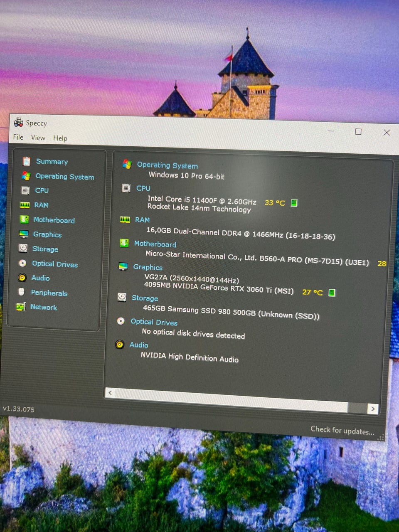
Task: Click the horizontal scrollbar right arrow
Action: (373, 409)
